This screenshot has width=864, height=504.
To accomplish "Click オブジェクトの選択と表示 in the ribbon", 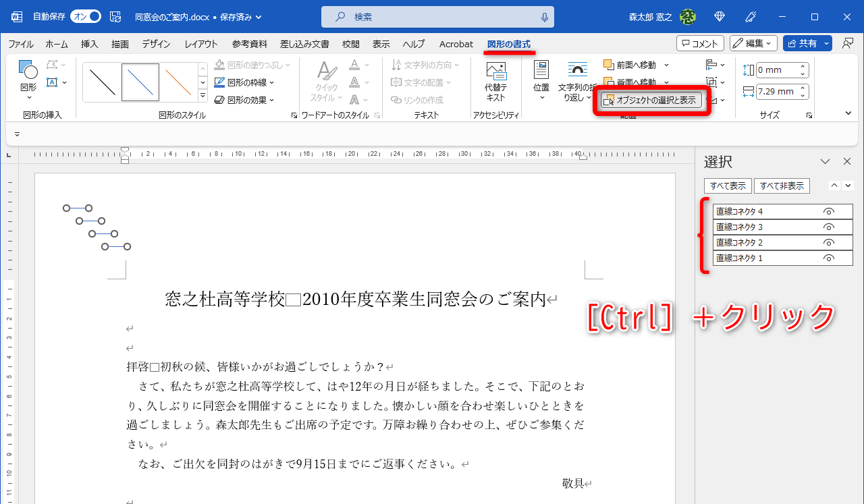I will coord(652,100).
